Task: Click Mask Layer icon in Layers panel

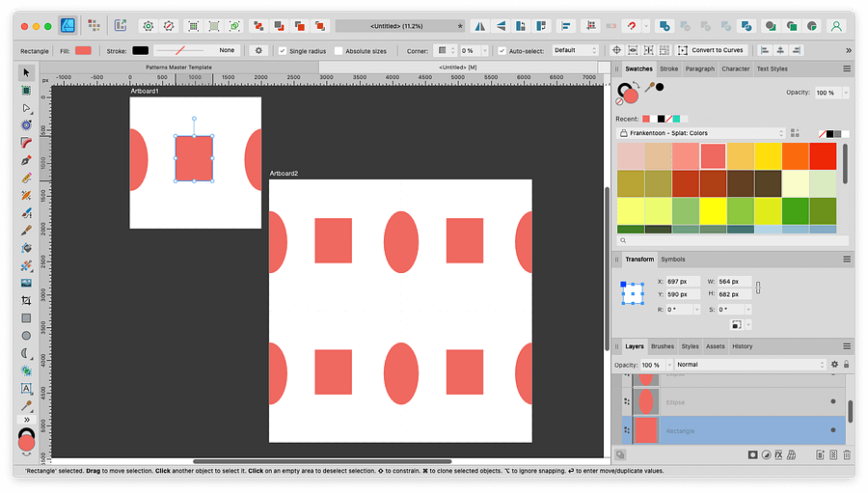Action: (x=752, y=454)
